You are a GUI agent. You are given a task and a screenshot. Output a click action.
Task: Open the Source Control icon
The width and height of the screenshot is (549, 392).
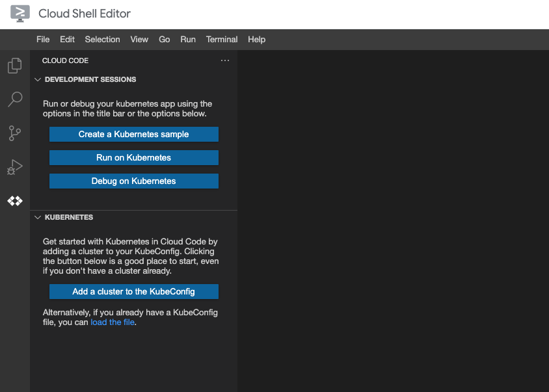coord(14,133)
